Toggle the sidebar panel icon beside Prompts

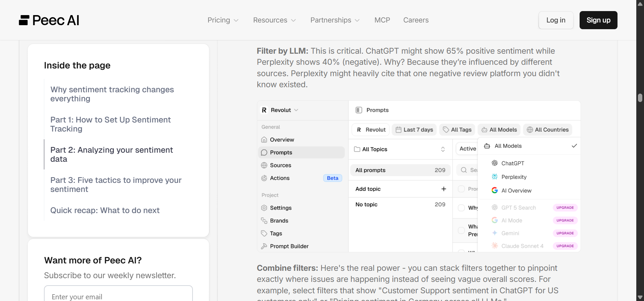coord(359,110)
